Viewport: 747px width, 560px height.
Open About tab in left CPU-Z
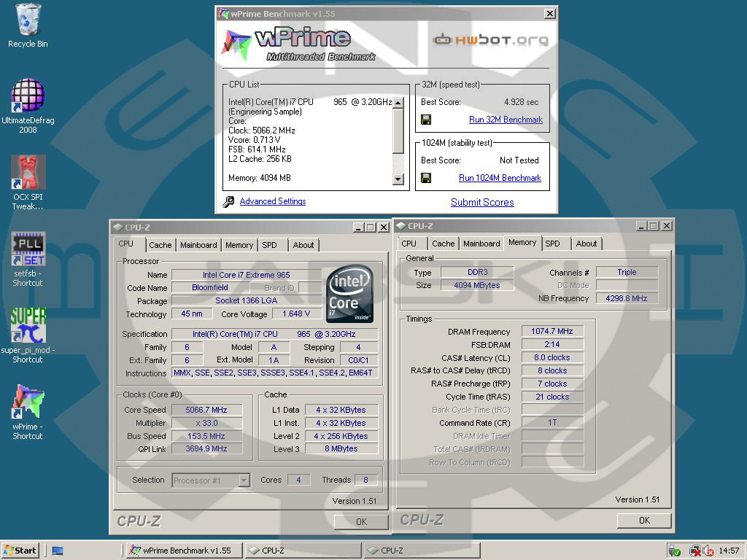[x=303, y=245]
